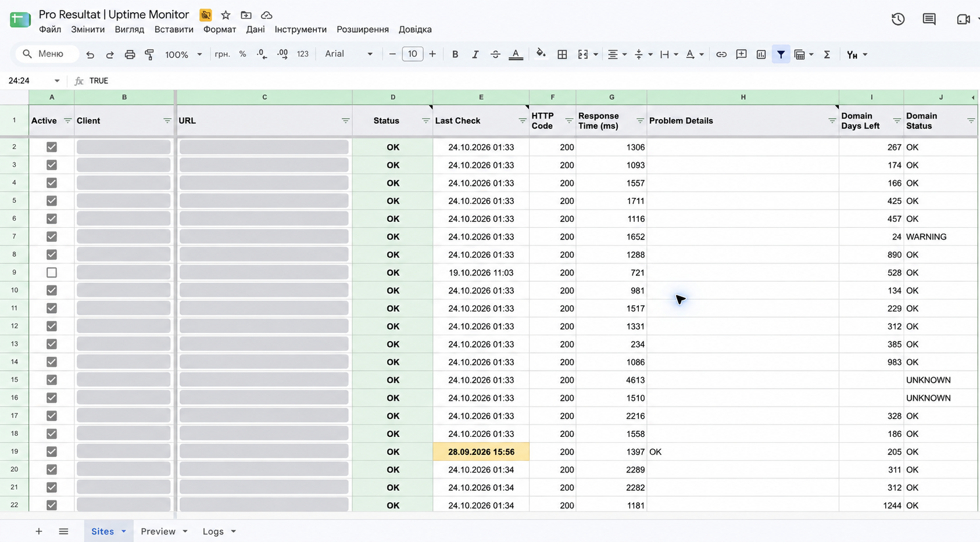Image resolution: width=980 pixels, height=542 pixels.
Task: Open filter menu for Client column
Action: [x=167, y=121]
